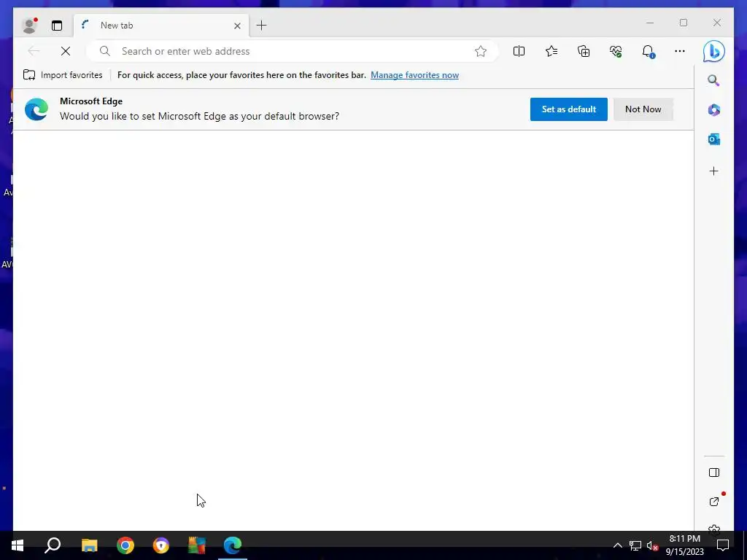Open Outlook sidebar icon
The width and height of the screenshot is (747, 560).
713,139
